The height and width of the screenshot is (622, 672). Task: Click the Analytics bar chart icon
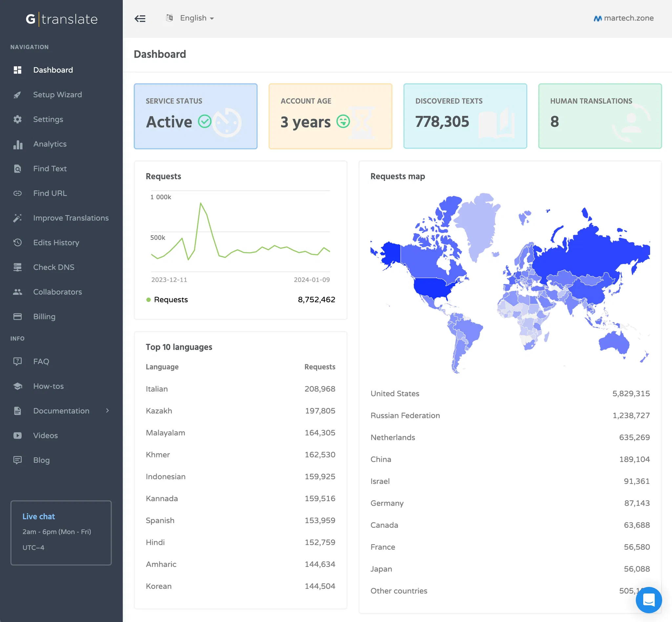(17, 144)
